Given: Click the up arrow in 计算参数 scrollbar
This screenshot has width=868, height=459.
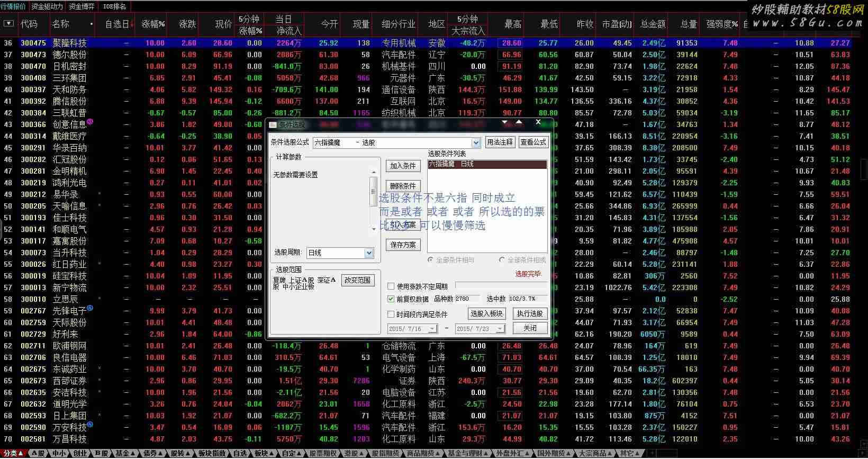Looking at the screenshot, I should click(x=373, y=173).
